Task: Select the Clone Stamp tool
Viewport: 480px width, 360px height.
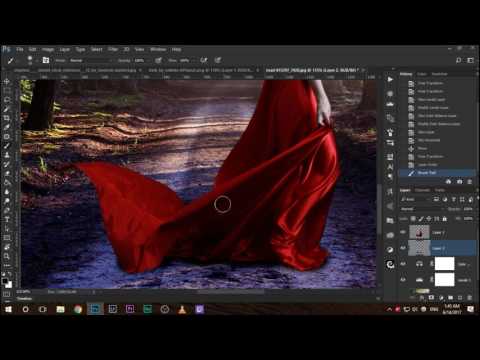Action: [7, 155]
